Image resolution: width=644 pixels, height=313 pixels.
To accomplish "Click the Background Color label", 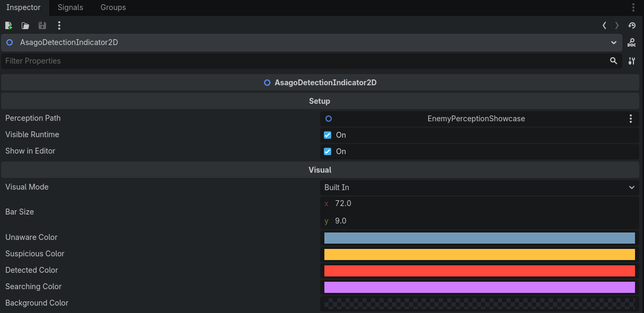I will coord(37,303).
